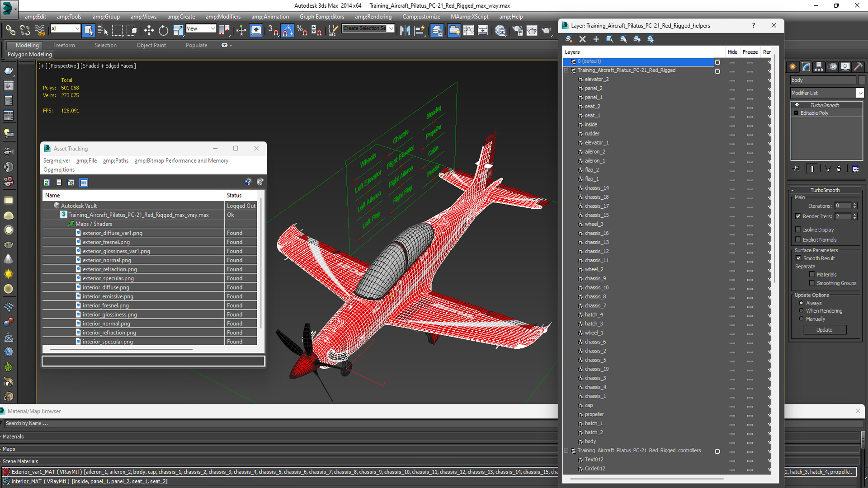Open the Motion command panel tab
868x488 pixels.
coord(832,67)
